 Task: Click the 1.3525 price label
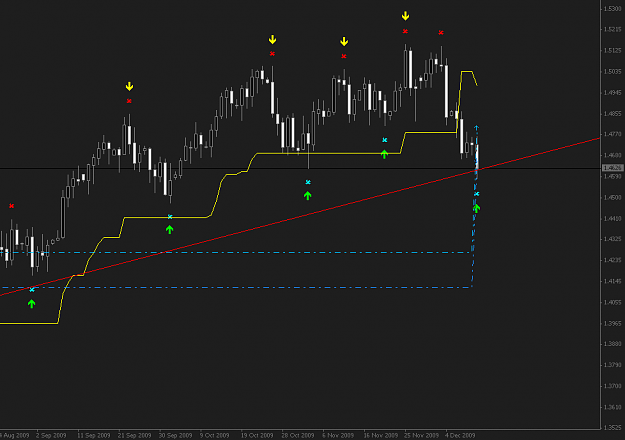point(612,428)
